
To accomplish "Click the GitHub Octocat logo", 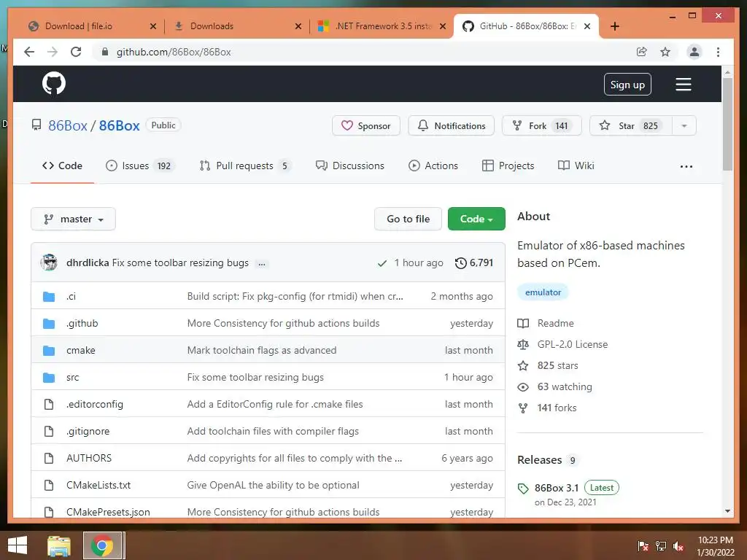I will coord(54,84).
